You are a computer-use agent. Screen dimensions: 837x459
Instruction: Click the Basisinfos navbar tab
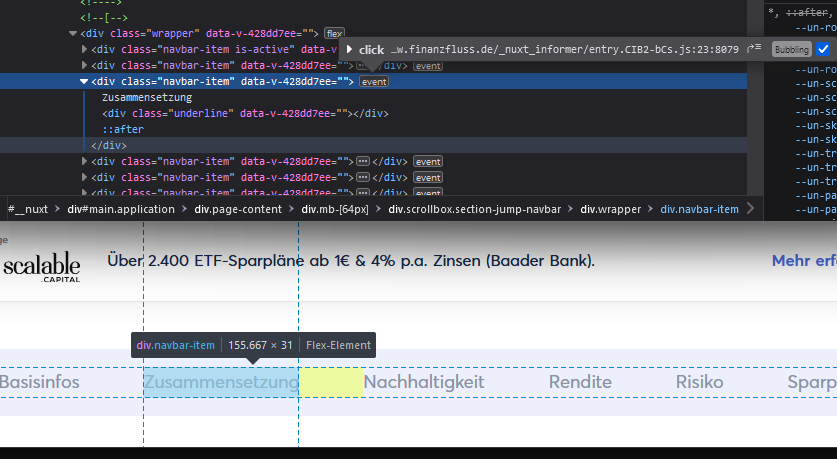point(40,382)
